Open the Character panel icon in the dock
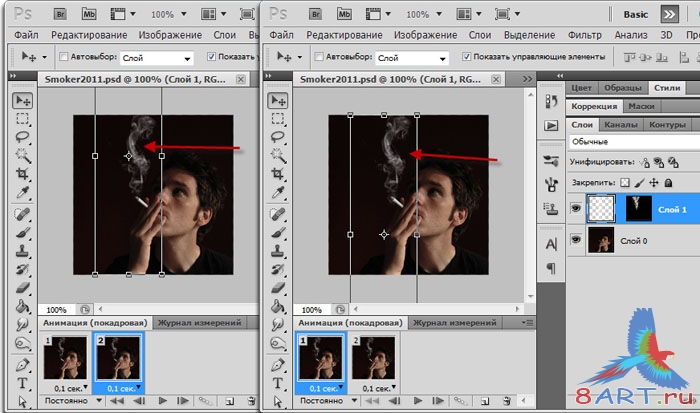This screenshot has width=700, height=413. (551, 244)
